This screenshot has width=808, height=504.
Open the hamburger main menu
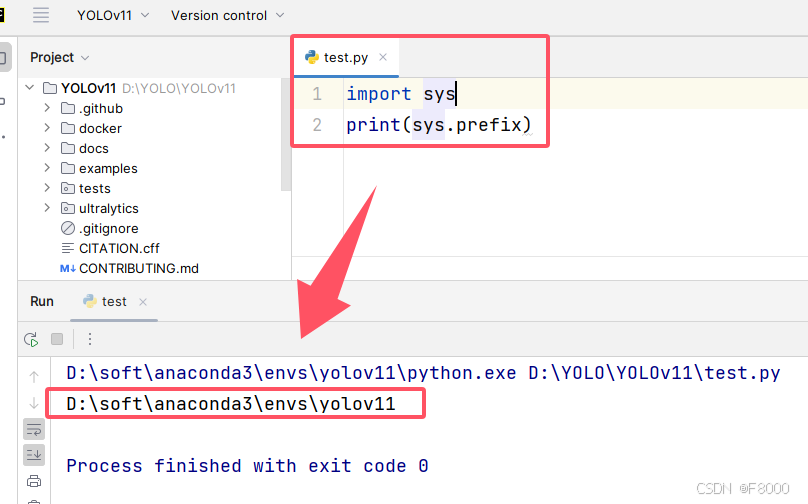coord(41,15)
